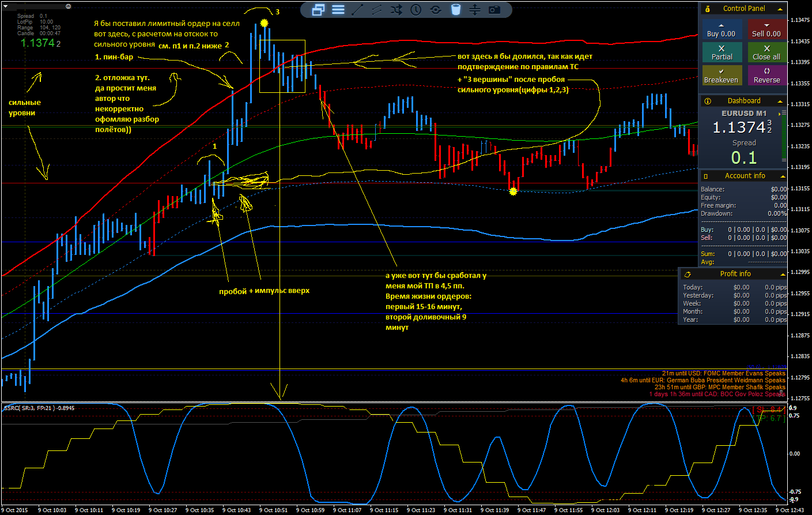Open the horizontal lines menu icon
The width and height of the screenshot is (812, 515).
click(x=338, y=10)
